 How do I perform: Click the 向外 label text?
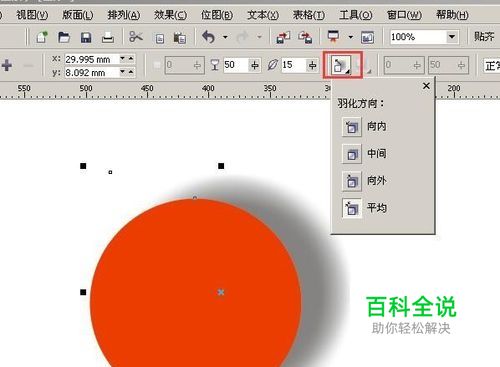(x=377, y=181)
